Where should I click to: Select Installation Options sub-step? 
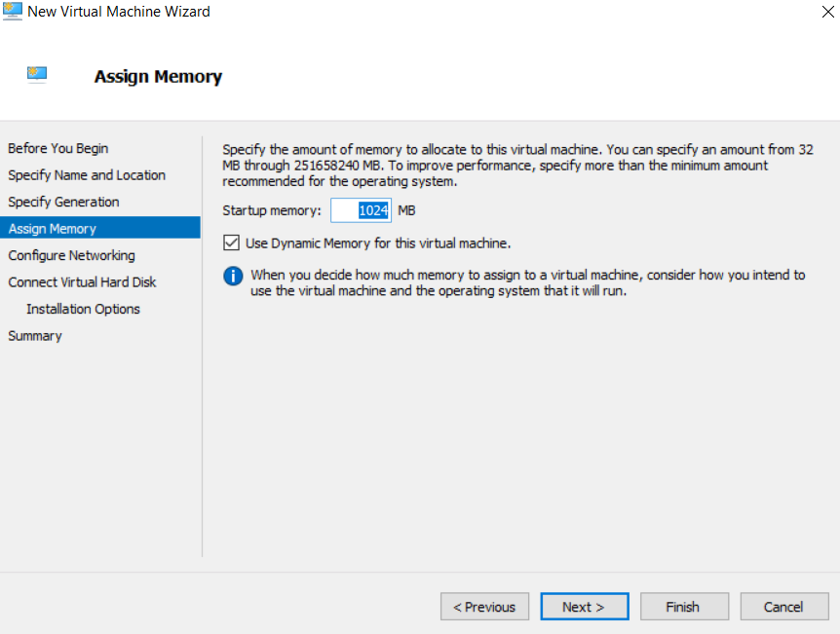tap(83, 309)
